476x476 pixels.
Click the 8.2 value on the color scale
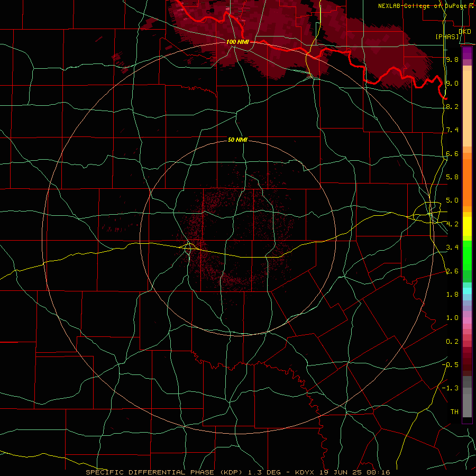click(x=452, y=107)
